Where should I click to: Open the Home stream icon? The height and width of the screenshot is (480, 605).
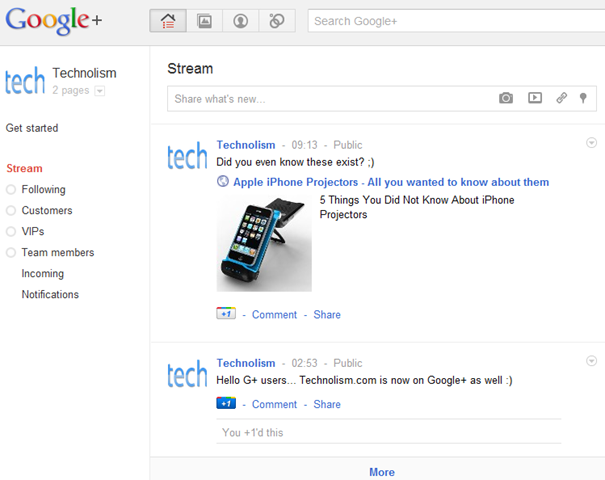[x=168, y=20]
